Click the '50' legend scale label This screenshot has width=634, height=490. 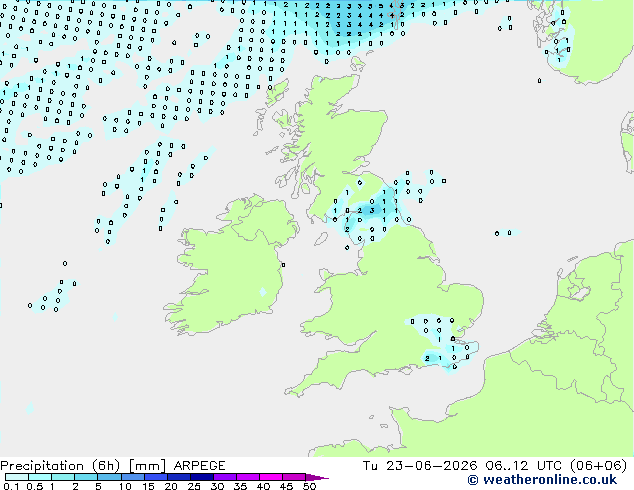click(309, 486)
